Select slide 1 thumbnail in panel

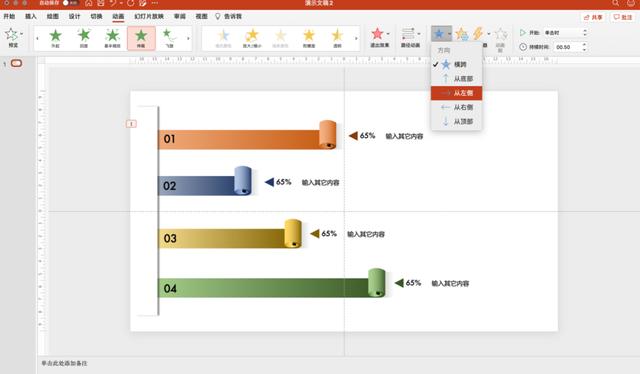(16, 63)
